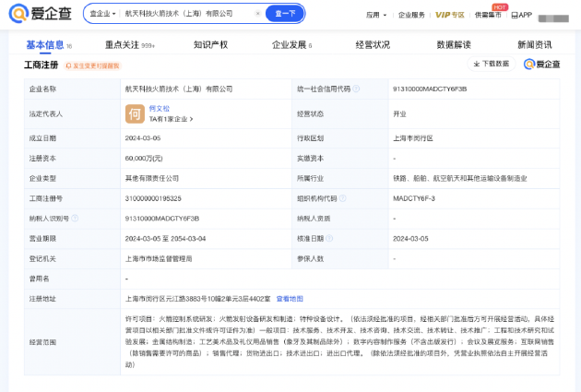Open legal representative 何文松 profile link
581x392 pixels.
coord(159,109)
